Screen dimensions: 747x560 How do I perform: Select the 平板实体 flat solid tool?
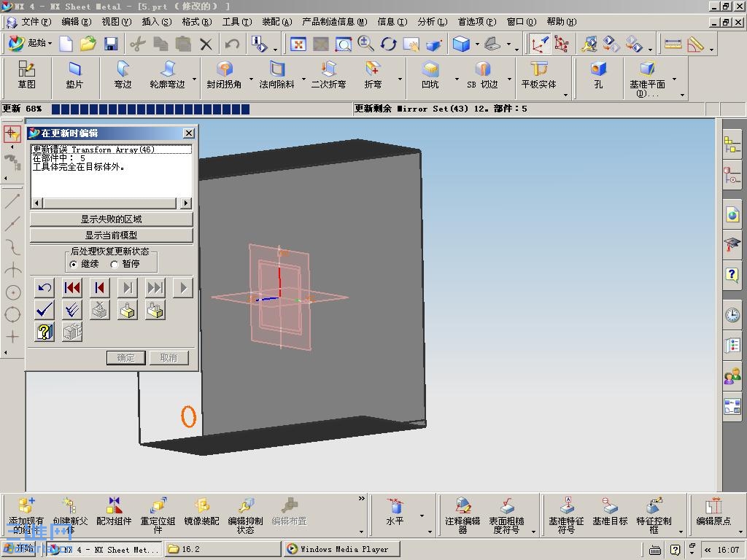[539, 75]
